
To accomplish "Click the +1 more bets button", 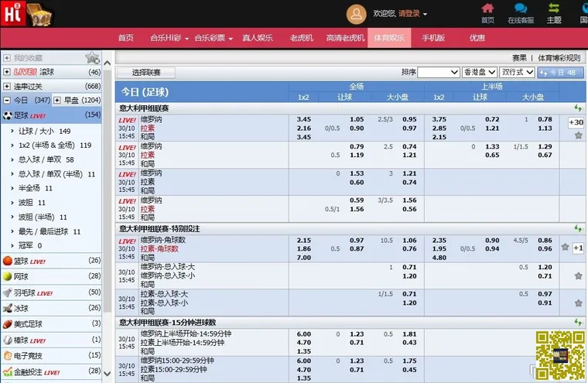I will pos(578,248).
